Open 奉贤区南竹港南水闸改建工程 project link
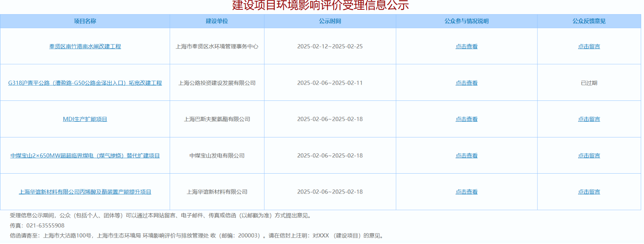 tap(85, 46)
